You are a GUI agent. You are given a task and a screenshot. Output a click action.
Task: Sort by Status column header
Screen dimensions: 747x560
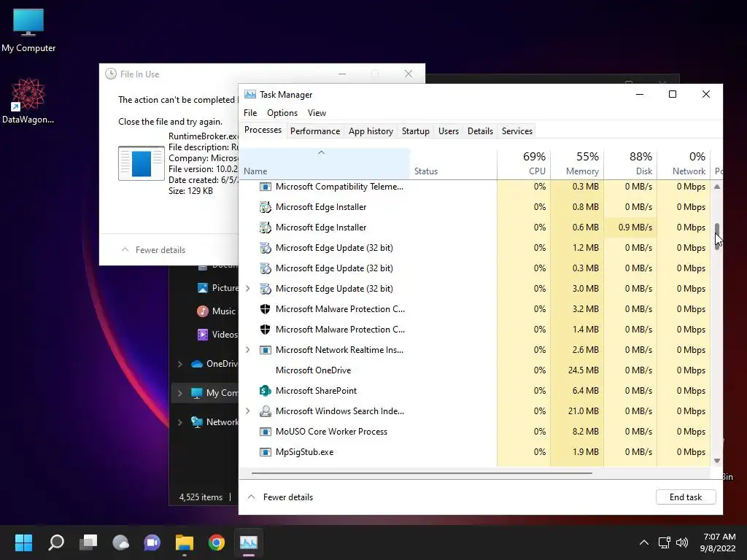pos(454,163)
